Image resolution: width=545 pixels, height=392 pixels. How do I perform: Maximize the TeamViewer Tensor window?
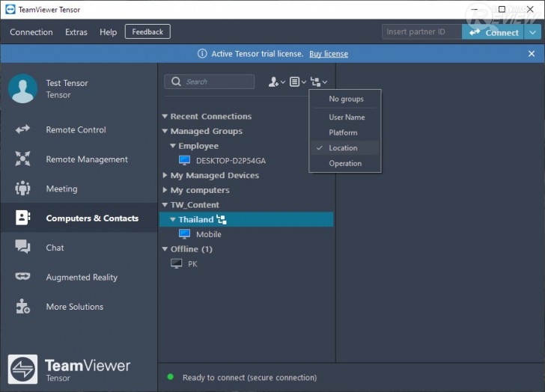(x=502, y=10)
